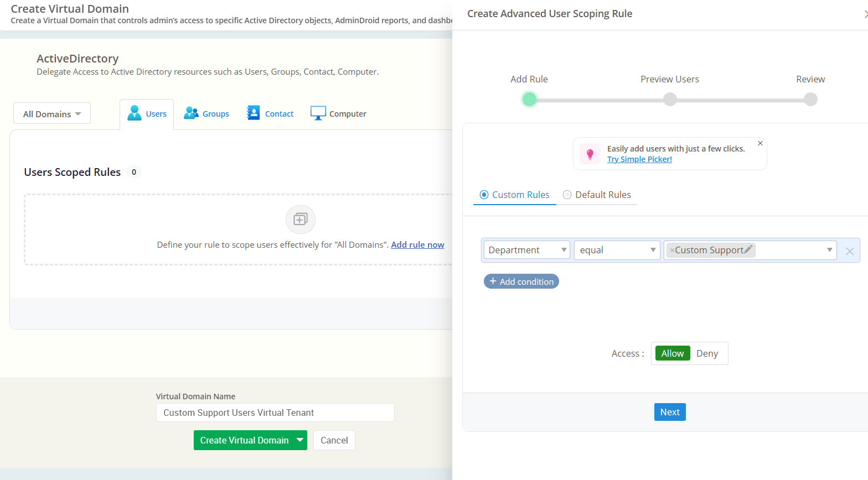Image resolution: width=868 pixels, height=480 pixels.
Task: Click the Cancel button
Action: pyautogui.click(x=334, y=440)
